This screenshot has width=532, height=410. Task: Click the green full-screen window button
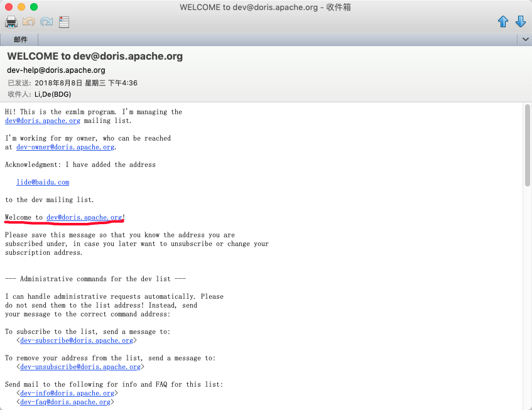34,7
